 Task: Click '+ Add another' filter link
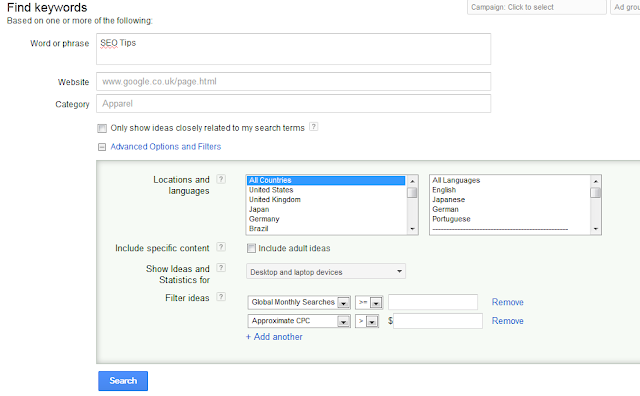[x=274, y=337]
